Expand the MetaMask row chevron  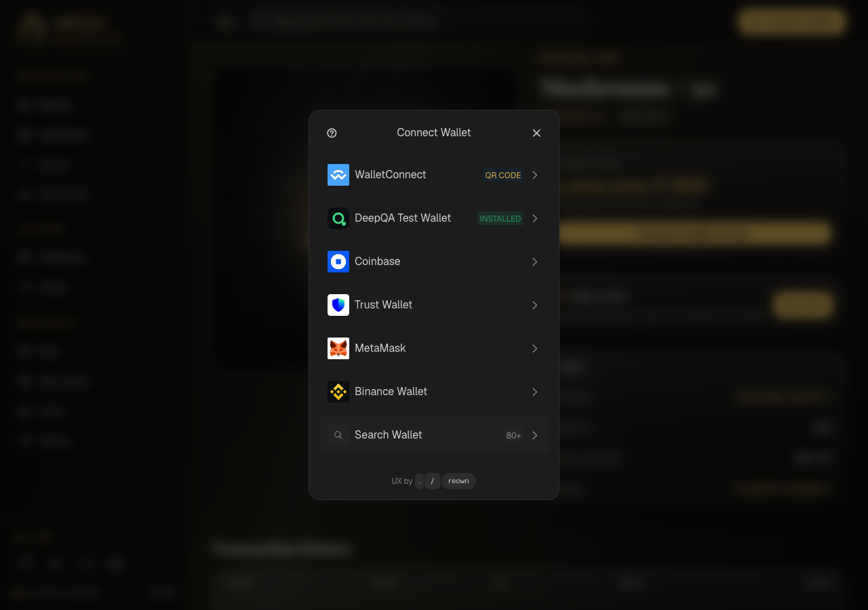pos(535,348)
